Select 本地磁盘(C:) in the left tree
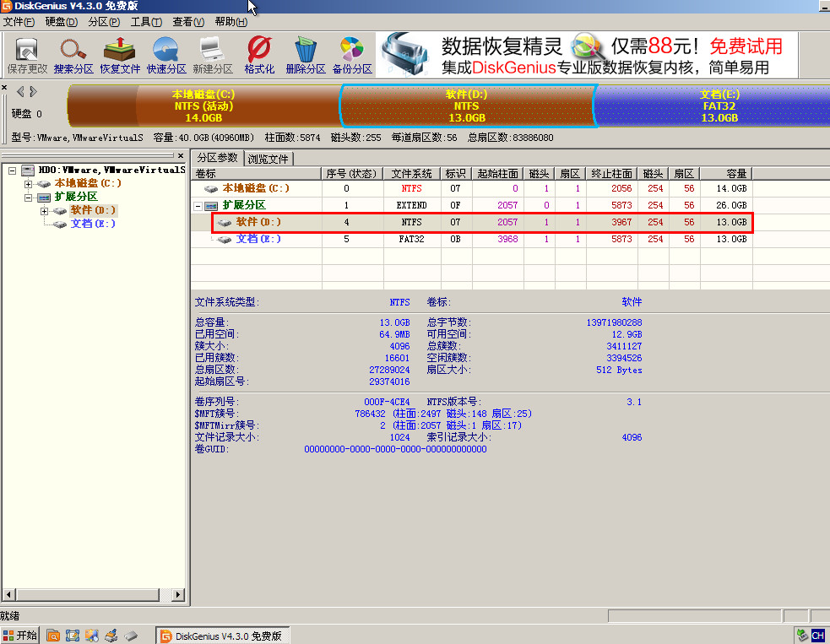 pos(88,183)
